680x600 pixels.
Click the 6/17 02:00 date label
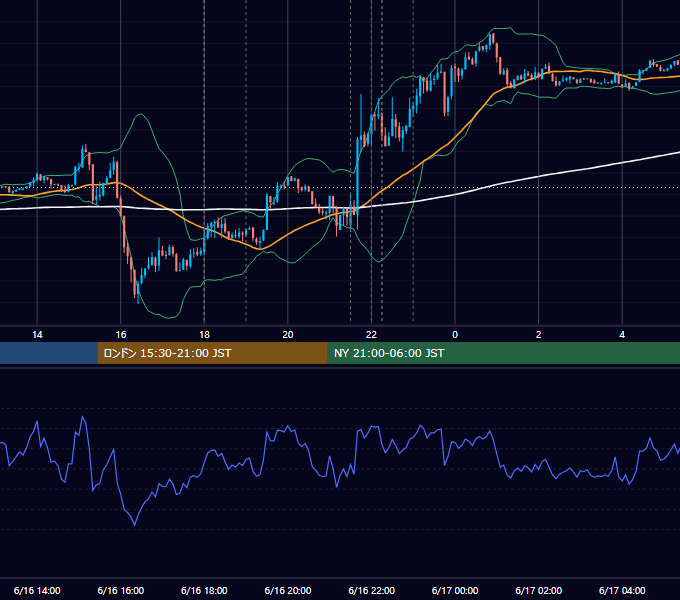click(x=539, y=590)
